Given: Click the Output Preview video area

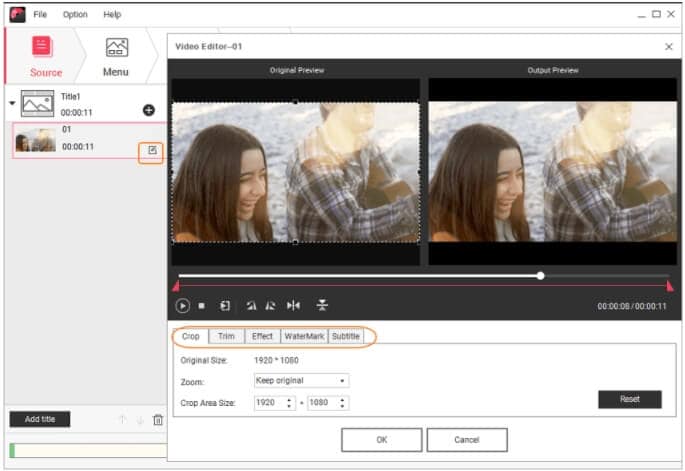Looking at the screenshot, I should point(553,172).
